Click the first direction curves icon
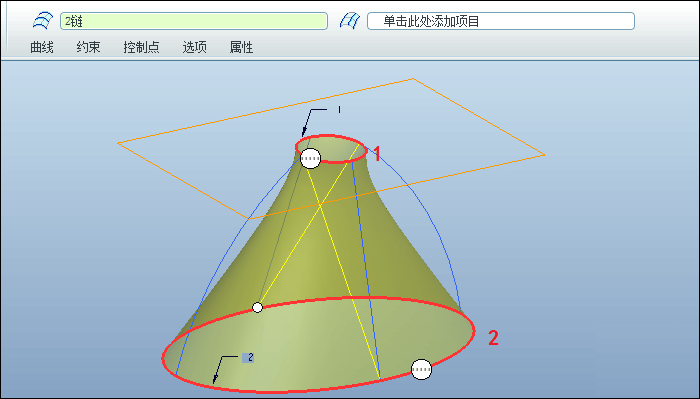Image resolution: width=700 pixels, height=399 pixels. 43,21
